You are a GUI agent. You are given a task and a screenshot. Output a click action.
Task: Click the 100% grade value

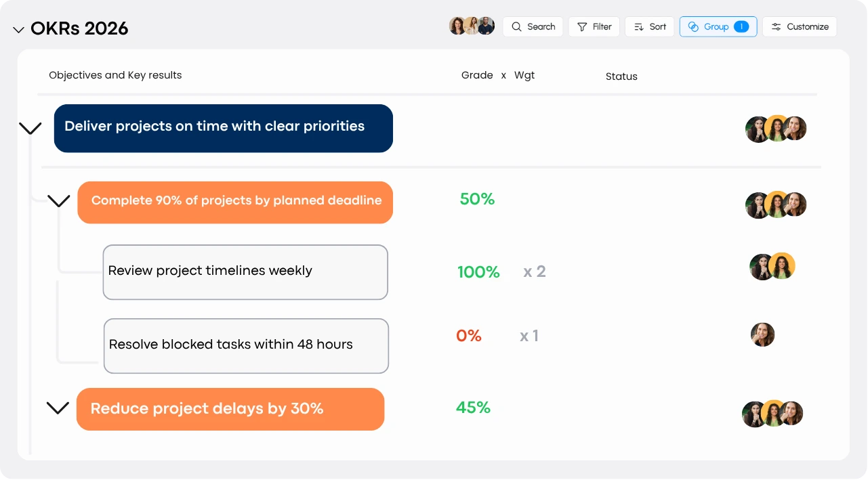pyautogui.click(x=478, y=272)
